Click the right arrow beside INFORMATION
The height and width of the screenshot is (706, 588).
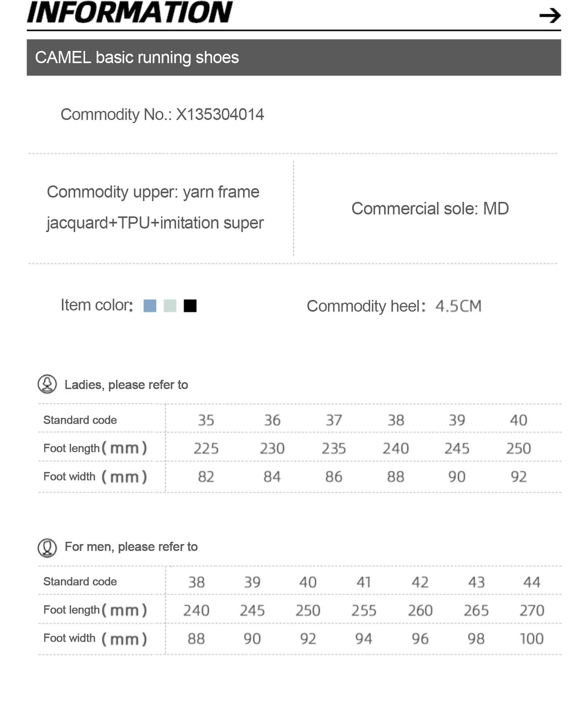click(x=550, y=16)
